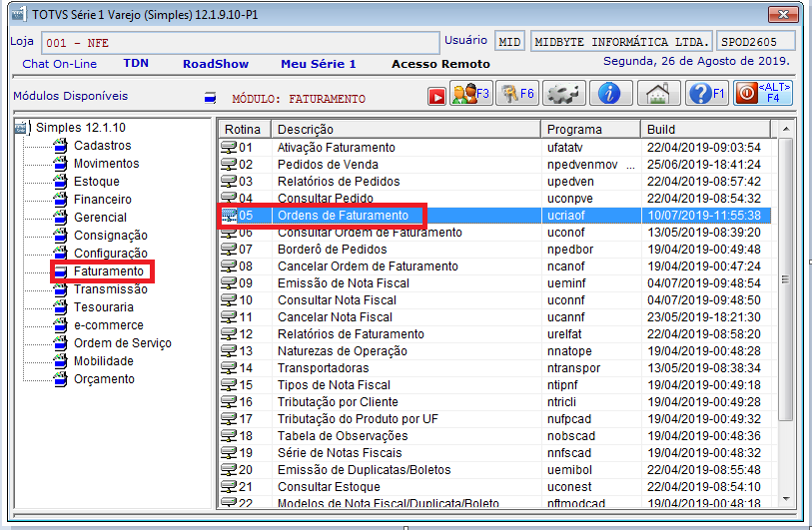Select the Consultar Estoque routine
Screen dimensions: 812x530
pos(495,487)
